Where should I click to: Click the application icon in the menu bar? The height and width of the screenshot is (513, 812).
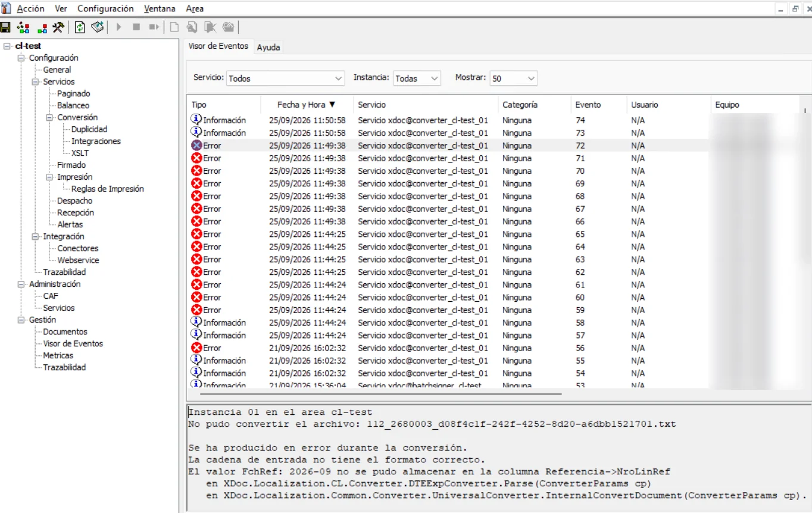point(6,8)
